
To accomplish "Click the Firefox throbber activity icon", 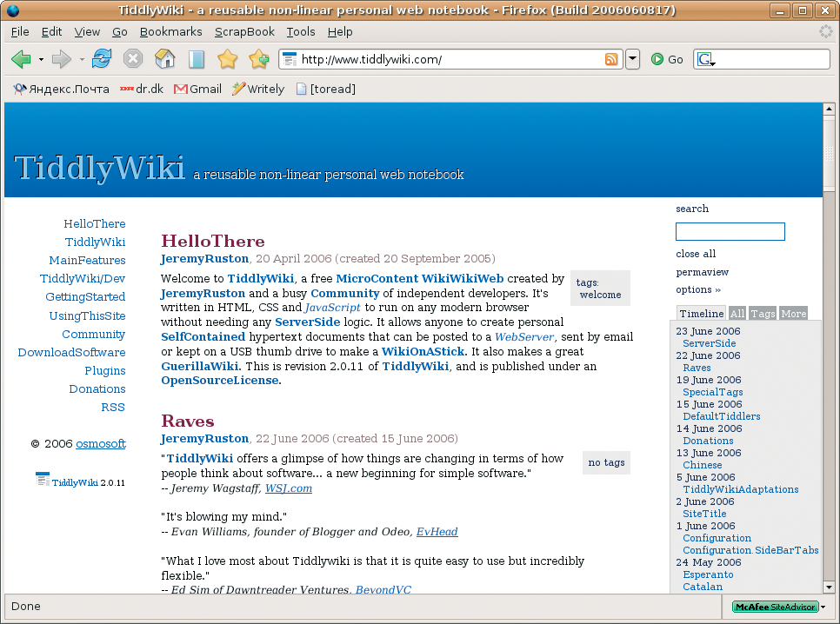I will pyautogui.click(x=825, y=31).
